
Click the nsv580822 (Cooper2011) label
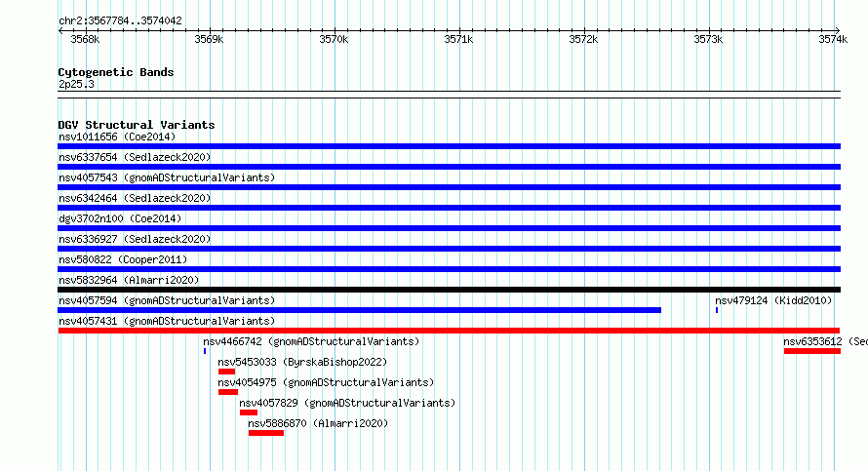[123, 259]
